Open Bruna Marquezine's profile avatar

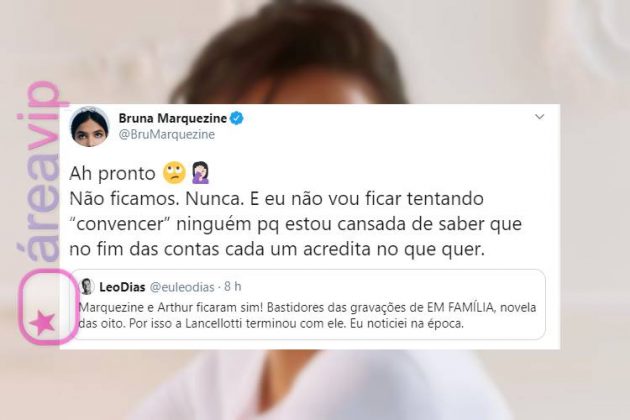90,126
